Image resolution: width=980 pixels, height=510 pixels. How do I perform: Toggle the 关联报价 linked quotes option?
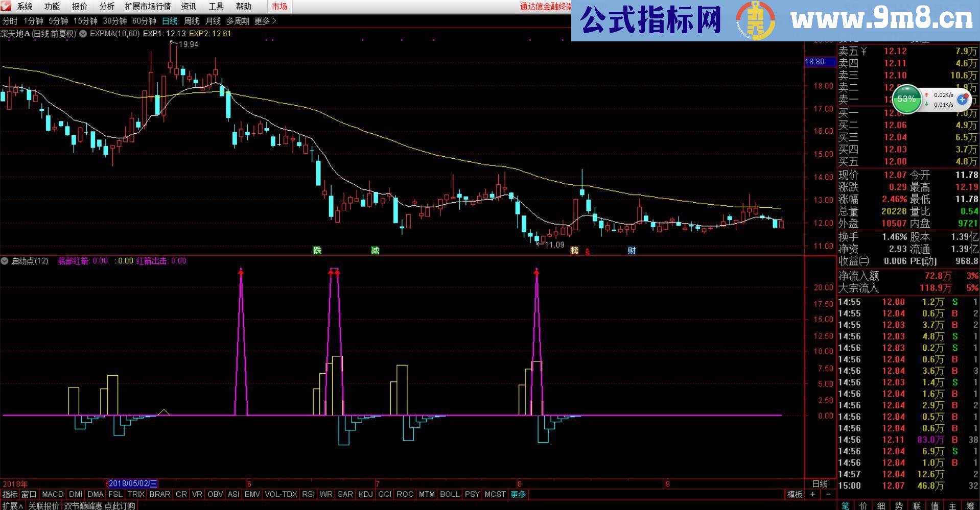pyautogui.click(x=43, y=505)
